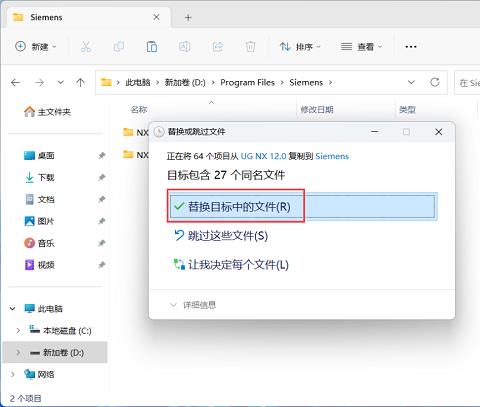Image resolution: width=480 pixels, height=407 pixels.
Task: Choose 跳过这些文件(S) option
Action: (221, 236)
